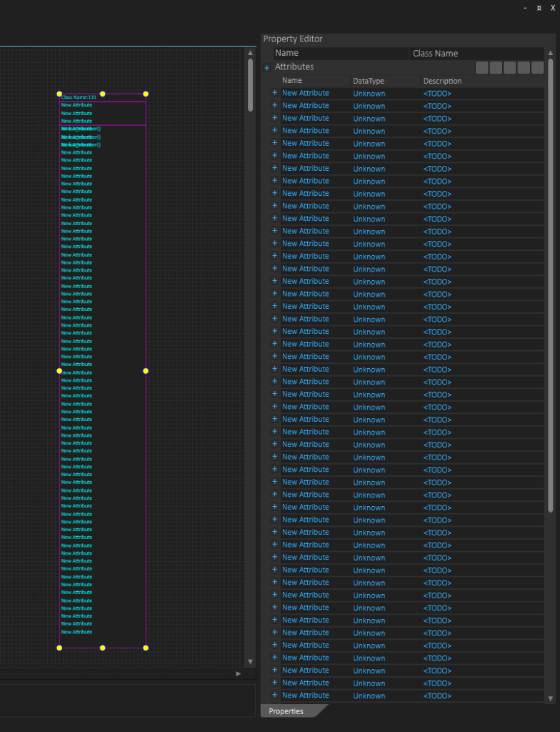Click the diagram canvas scrollbar down arrow
The height and width of the screenshot is (732, 560).
(250, 661)
